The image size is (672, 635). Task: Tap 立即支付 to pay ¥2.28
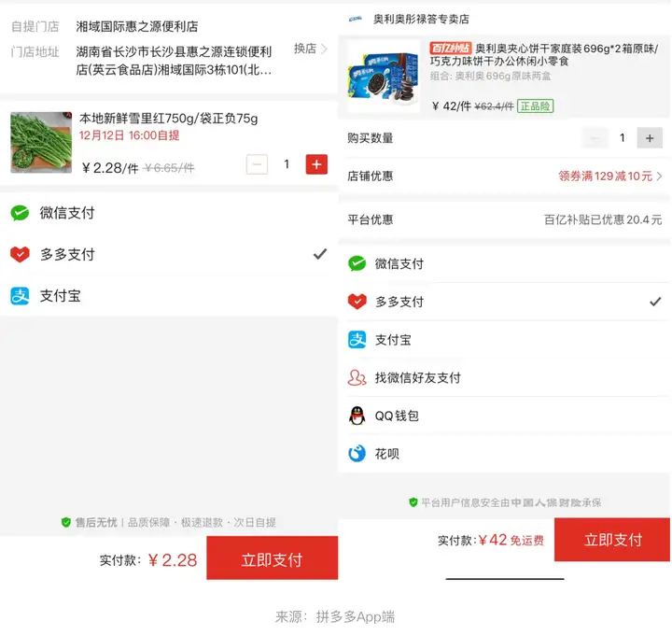pos(273,557)
